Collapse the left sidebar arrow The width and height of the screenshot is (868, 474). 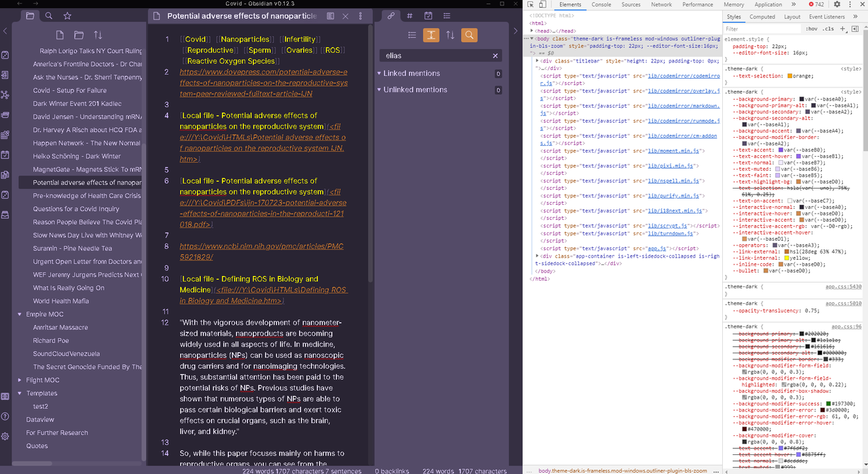(x=5, y=31)
